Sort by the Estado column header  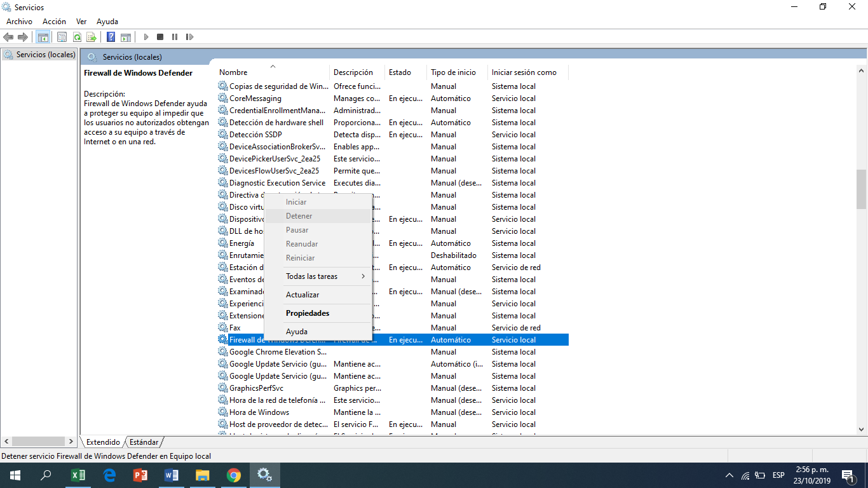[405, 72]
